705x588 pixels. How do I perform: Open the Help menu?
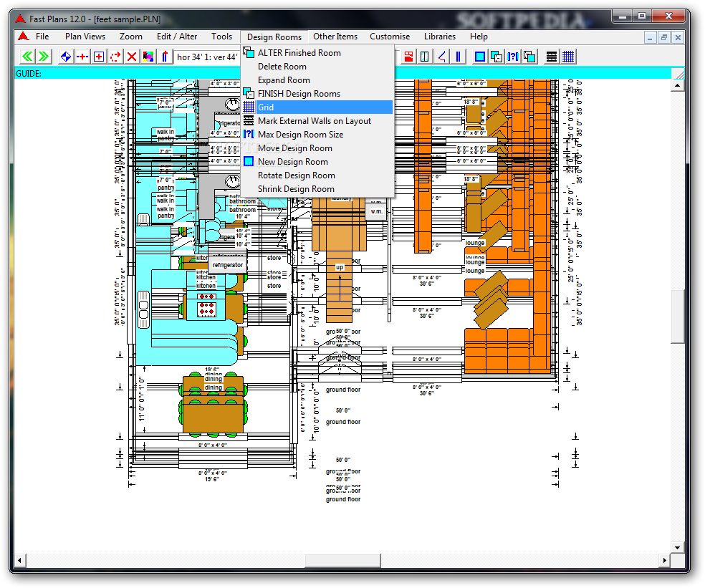[x=479, y=37]
